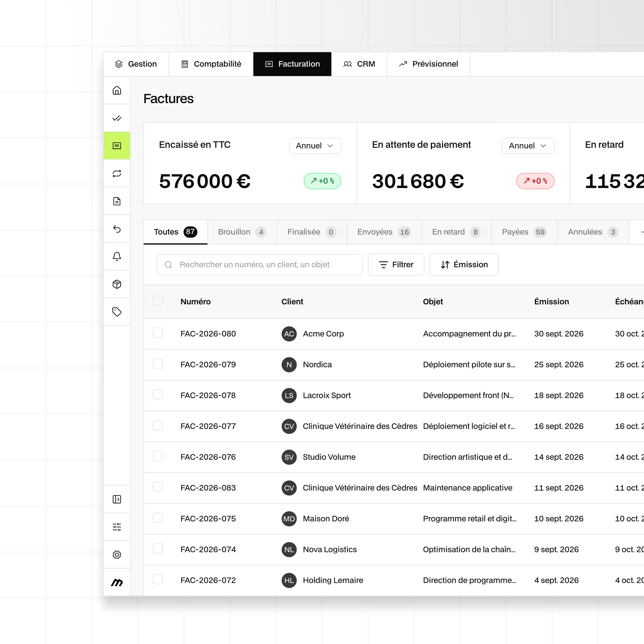This screenshot has width=644, height=644.
Task: Select the FAC-2026-077 row checkbox
Action: pos(158,425)
